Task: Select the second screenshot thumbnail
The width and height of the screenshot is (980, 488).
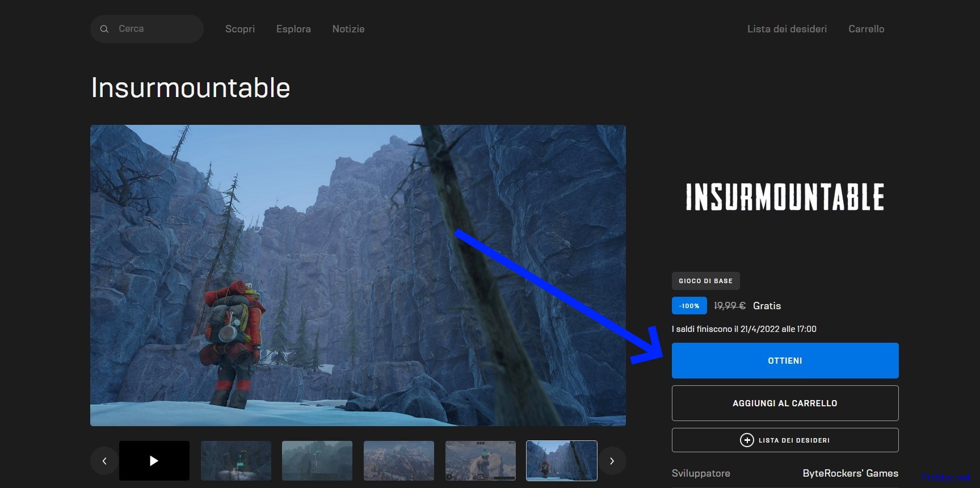Action: pos(236,461)
